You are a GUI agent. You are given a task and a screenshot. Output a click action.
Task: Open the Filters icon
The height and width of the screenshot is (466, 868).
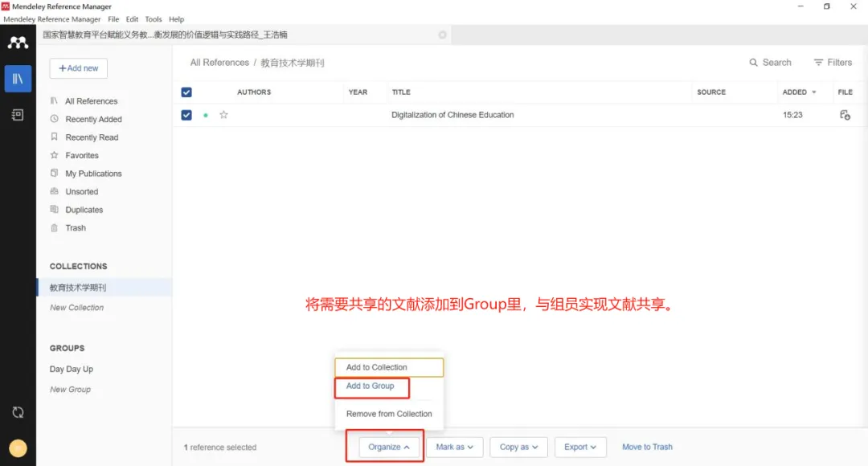click(818, 63)
